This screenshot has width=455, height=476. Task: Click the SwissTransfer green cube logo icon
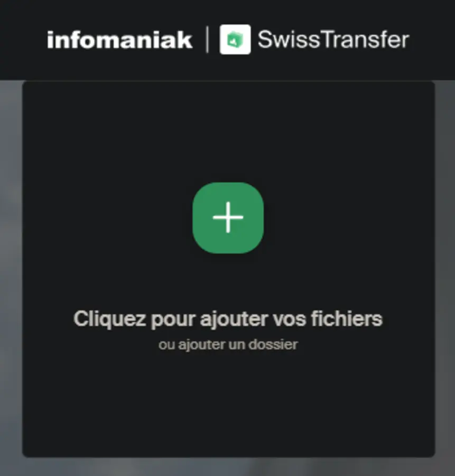click(235, 40)
